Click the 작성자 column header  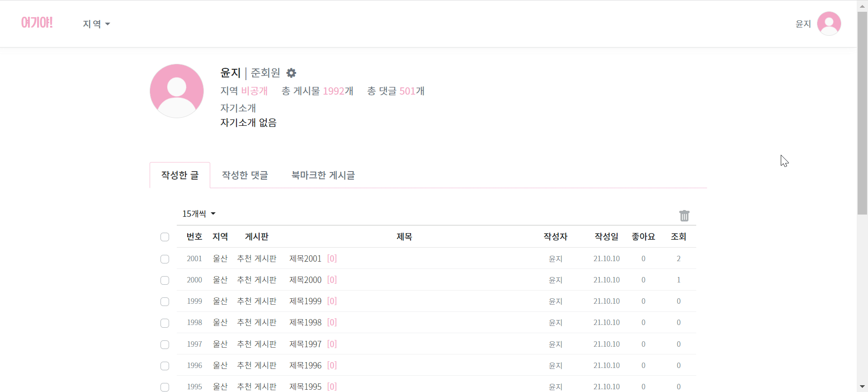point(556,237)
